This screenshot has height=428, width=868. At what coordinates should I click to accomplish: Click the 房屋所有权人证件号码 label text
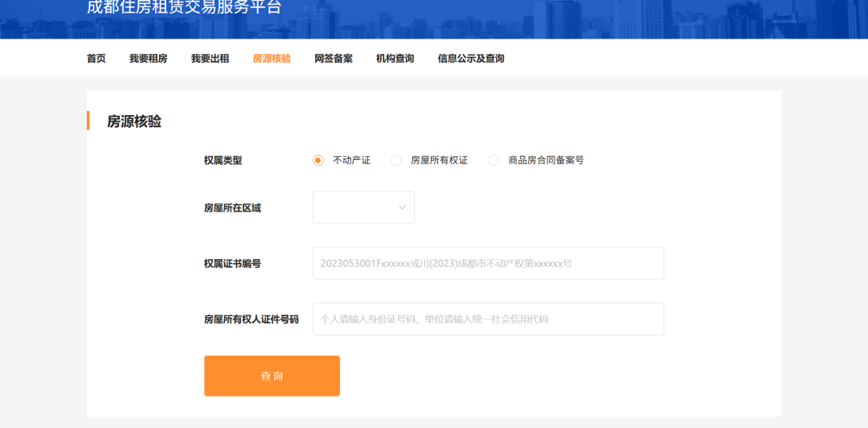pyautogui.click(x=252, y=319)
